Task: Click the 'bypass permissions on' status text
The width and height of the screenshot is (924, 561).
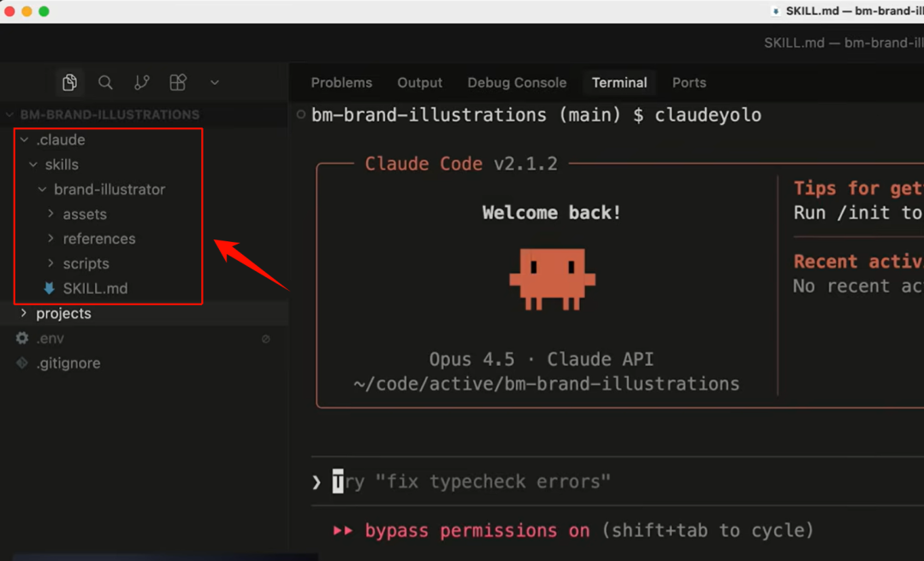Action: (477, 530)
